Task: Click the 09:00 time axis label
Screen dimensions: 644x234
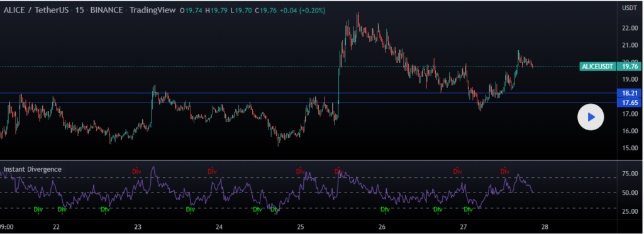Action: point(7,226)
